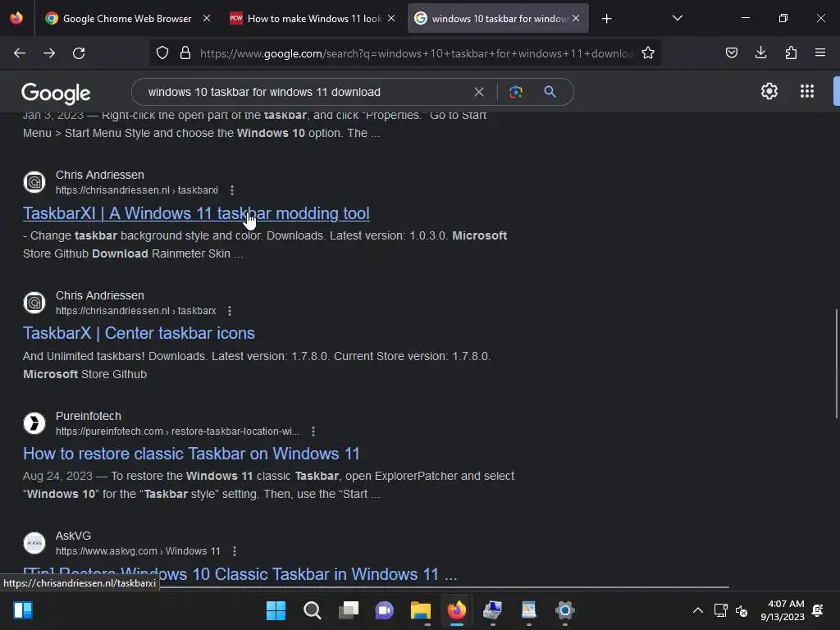Go to Google homepage logo

[x=56, y=94]
